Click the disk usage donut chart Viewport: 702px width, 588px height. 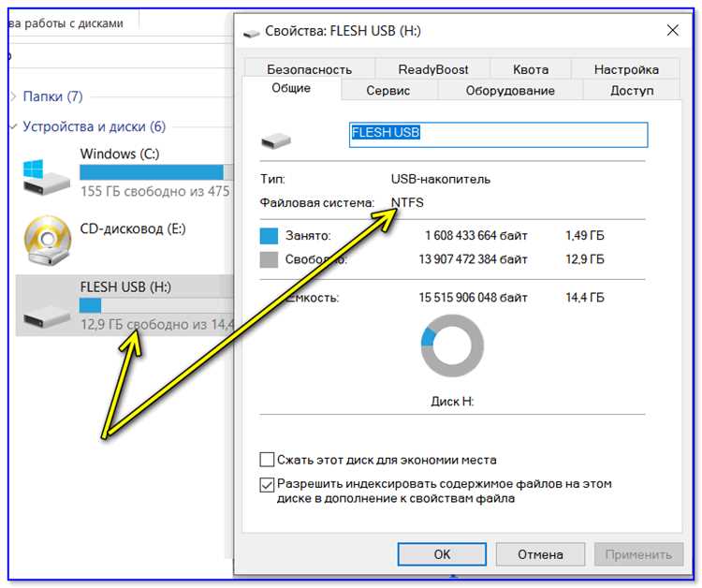tap(452, 345)
